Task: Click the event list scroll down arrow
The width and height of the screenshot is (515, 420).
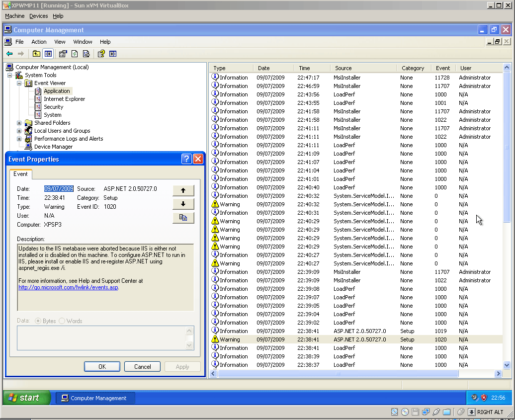Action: pyautogui.click(x=507, y=365)
